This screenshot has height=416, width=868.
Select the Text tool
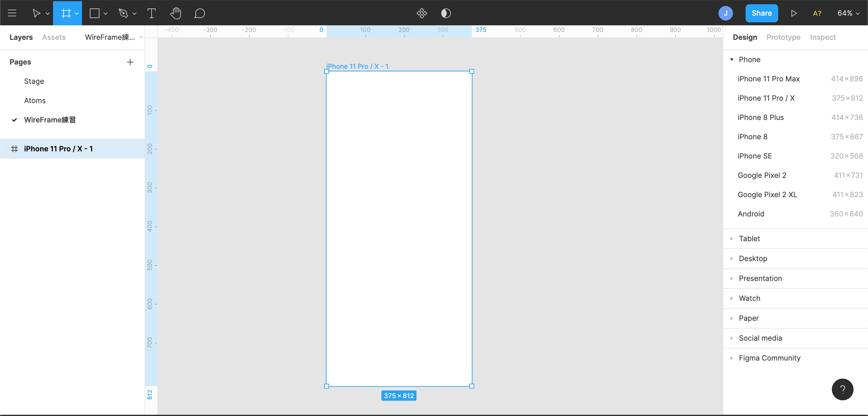pyautogui.click(x=152, y=13)
